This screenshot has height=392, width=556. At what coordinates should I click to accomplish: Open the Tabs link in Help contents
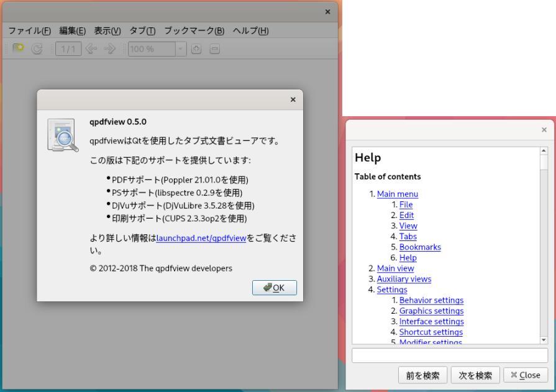coord(408,237)
